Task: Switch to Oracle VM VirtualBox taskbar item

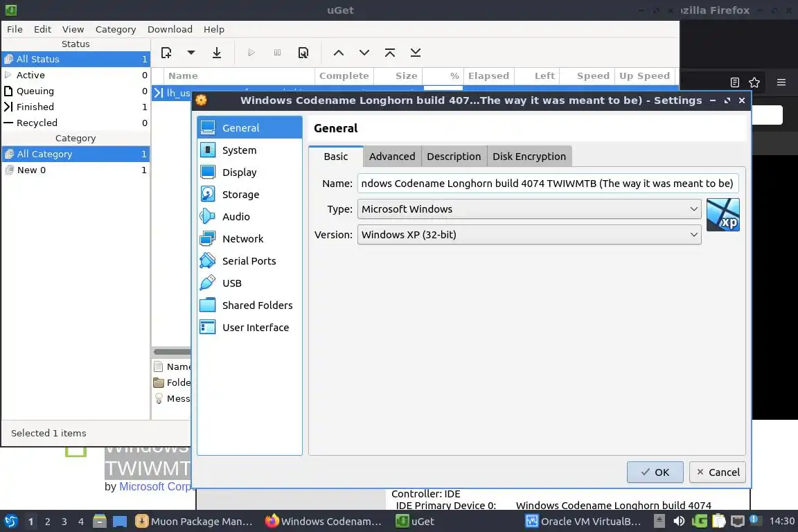Action: [x=584, y=522]
